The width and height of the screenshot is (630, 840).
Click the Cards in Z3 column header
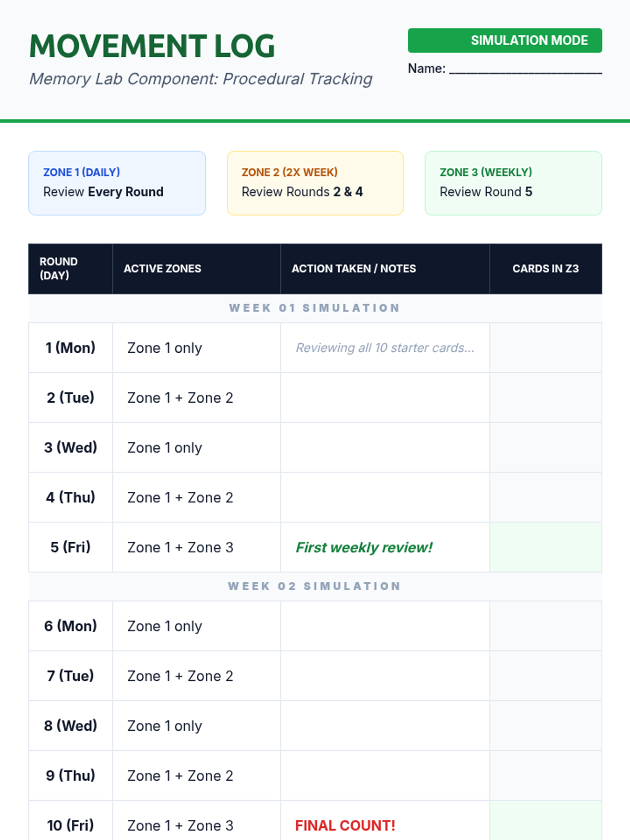545,268
